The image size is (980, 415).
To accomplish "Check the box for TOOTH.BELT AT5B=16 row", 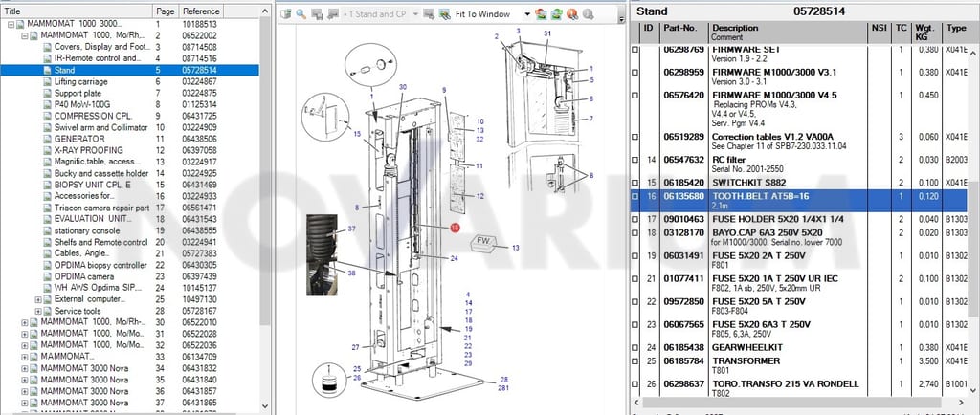I will (x=635, y=197).
